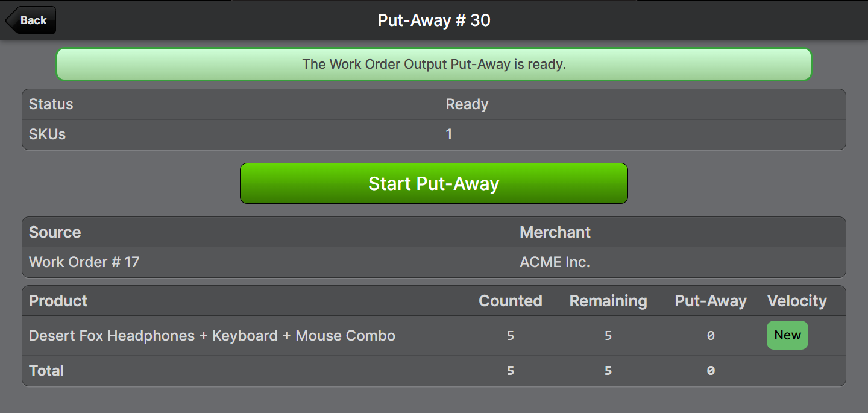Click the New velocity badge
This screenshot has width=868, height=413.
coord(787,335)
